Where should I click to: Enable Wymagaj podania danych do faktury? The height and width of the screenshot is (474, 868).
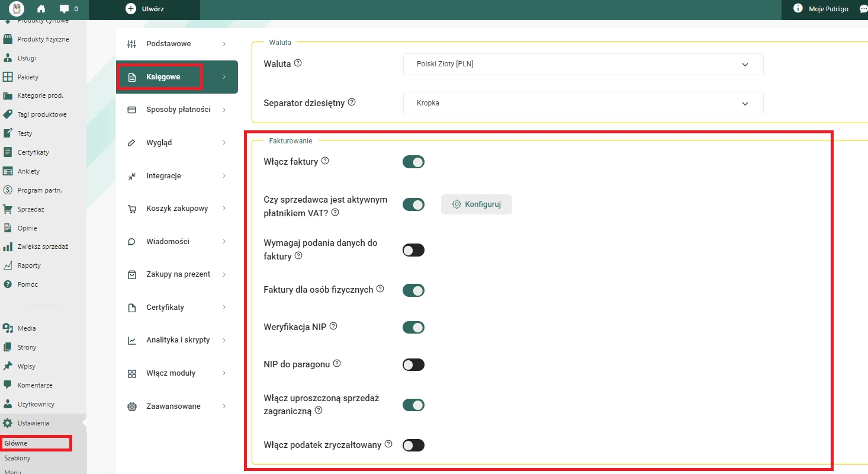point(413,250)
